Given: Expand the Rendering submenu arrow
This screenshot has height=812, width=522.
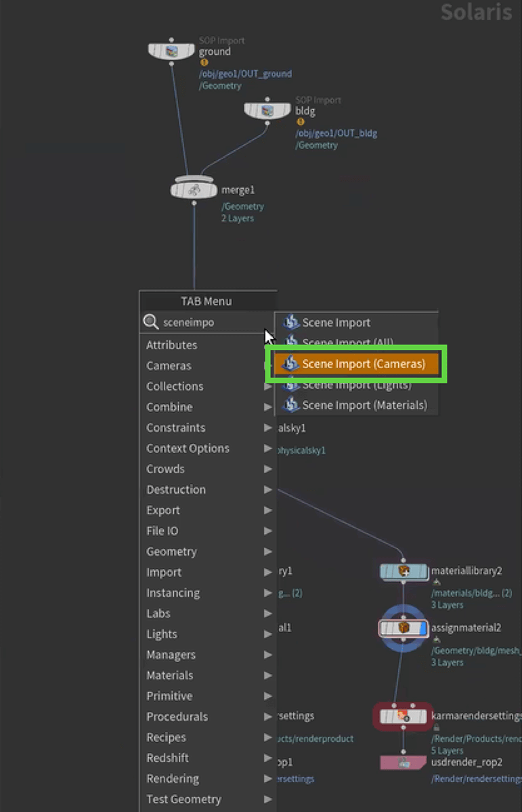Looking at the screenshot, I should tap(268, 779).
